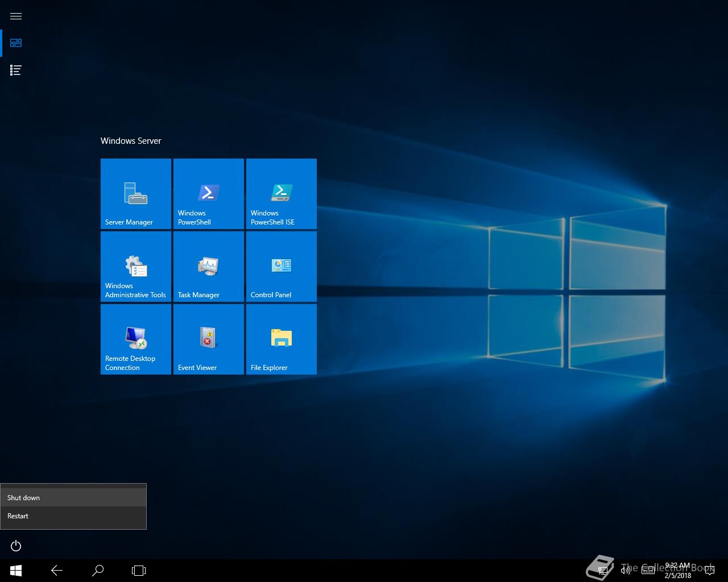Launch the Remote Desktop Connection tile
728x582 pixels.
[x=136, y=339]
